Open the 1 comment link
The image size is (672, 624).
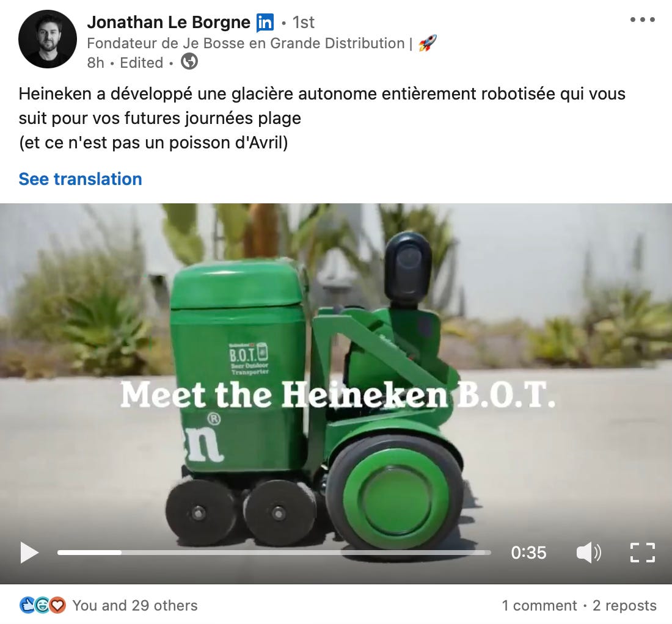(x=539, y=606)
